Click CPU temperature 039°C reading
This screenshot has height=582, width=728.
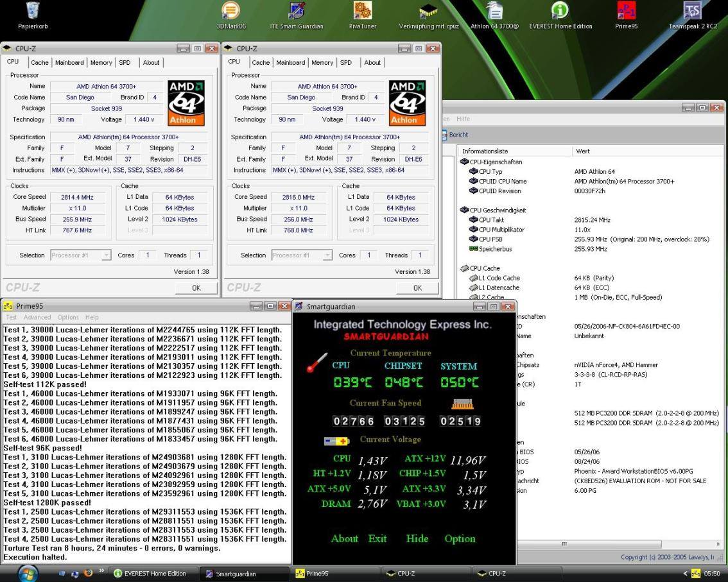coord(353,382)
